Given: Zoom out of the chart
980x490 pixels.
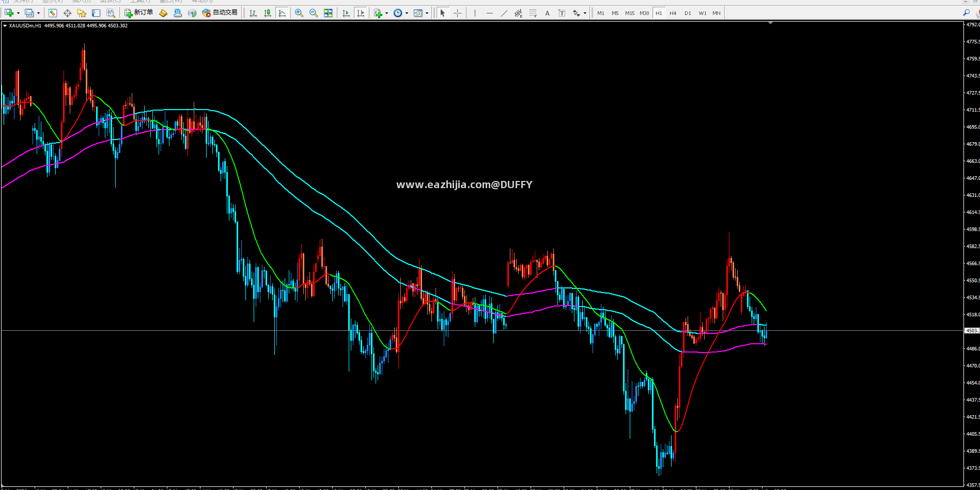Looking at the screenshot, I should coord(314,13).
